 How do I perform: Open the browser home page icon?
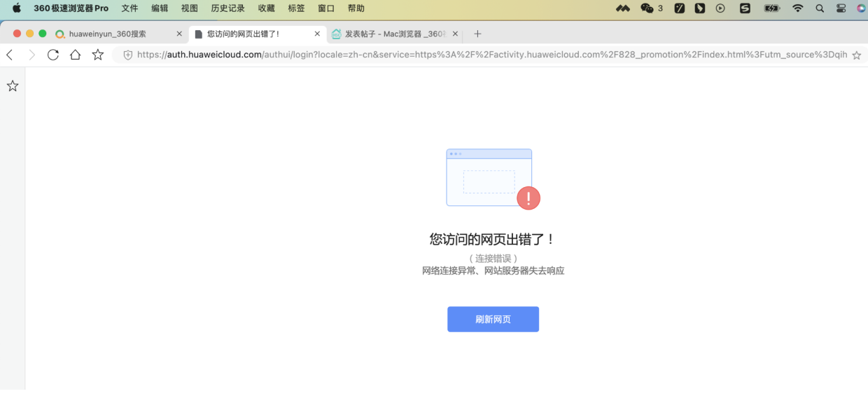coord(75,54)
